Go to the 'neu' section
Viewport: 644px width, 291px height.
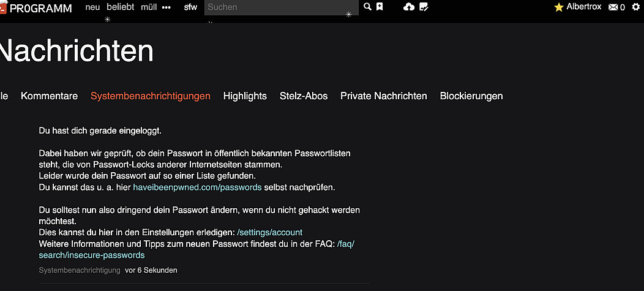click(x=92, y=7)
